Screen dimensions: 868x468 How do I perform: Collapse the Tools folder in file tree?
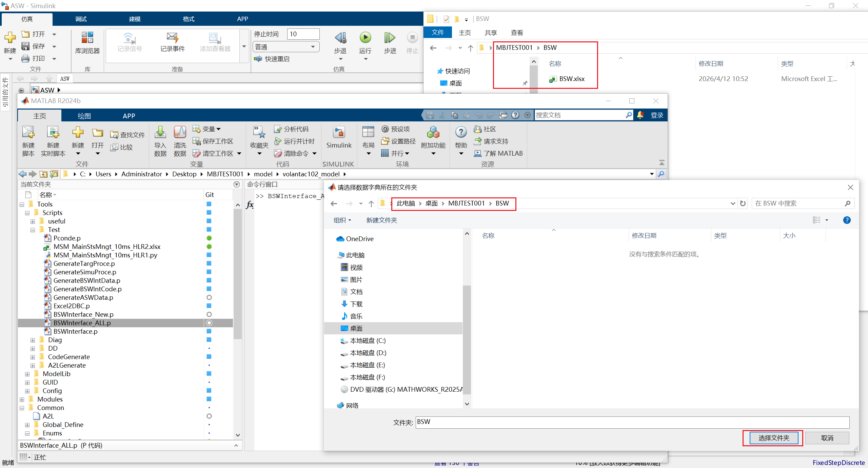[x=22, y=204]
